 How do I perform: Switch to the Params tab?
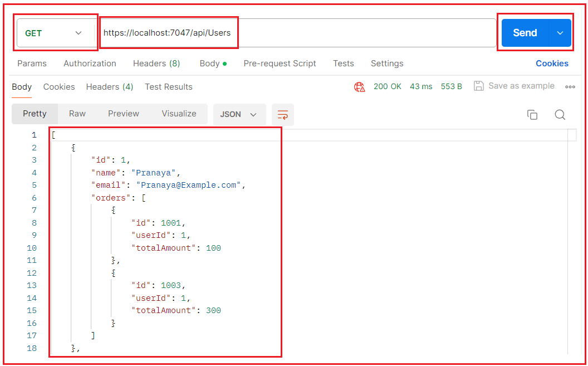coord(32,64)
